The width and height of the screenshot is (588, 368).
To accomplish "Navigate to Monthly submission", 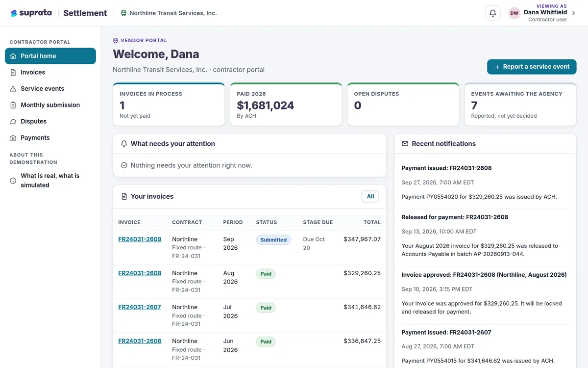I will pos(50,105).
